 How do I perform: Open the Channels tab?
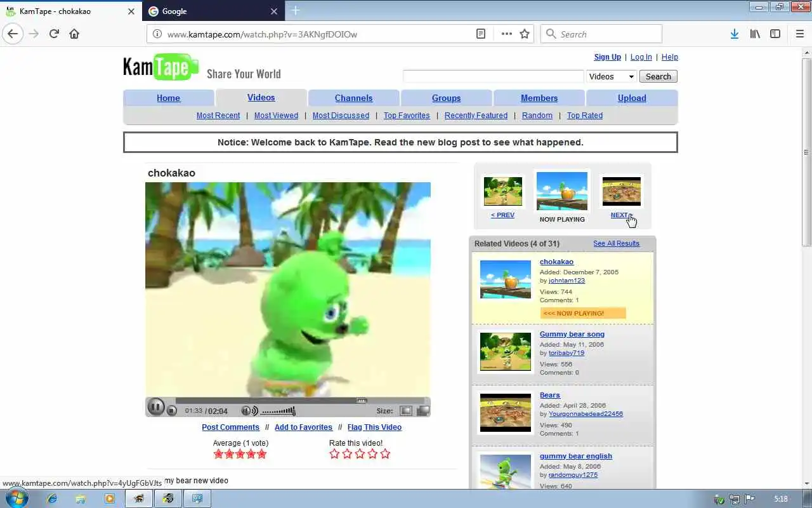coord(353,98)
